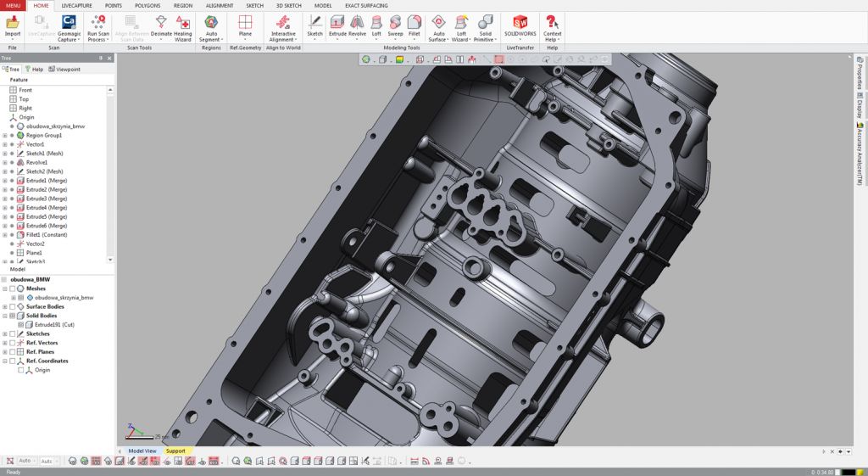Click the Import tool in the ribbon

pyautogui.click(x=12, y=26)
